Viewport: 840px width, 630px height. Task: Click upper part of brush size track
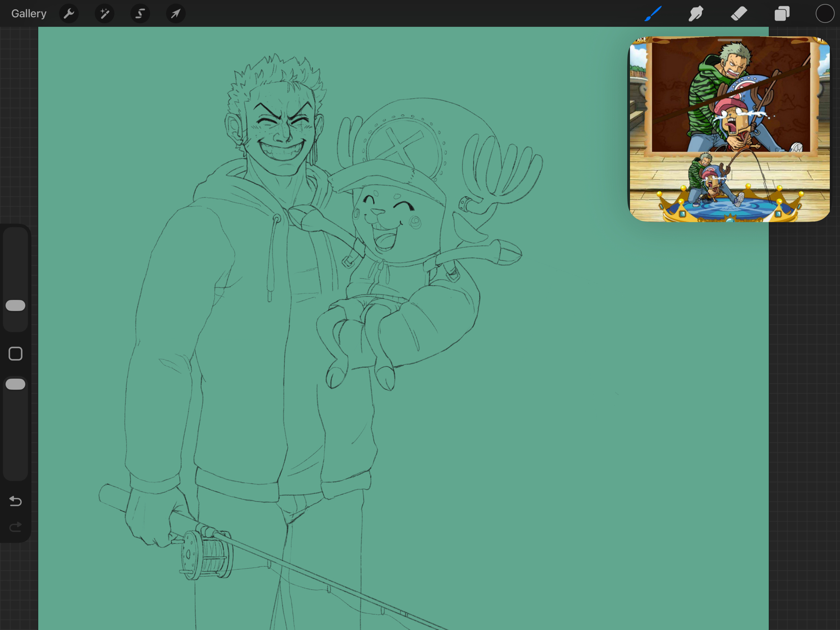tap(16, 256)
